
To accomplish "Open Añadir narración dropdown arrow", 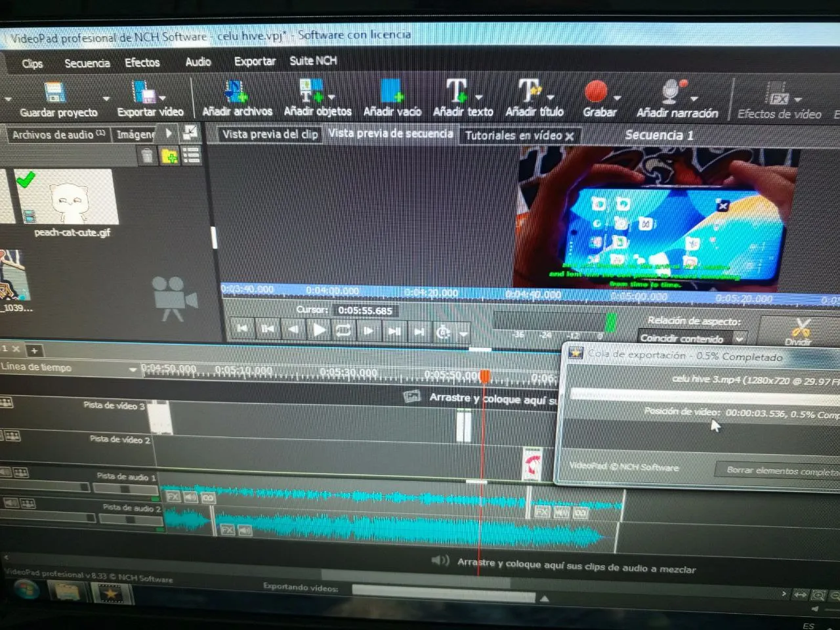I will 694,98.
